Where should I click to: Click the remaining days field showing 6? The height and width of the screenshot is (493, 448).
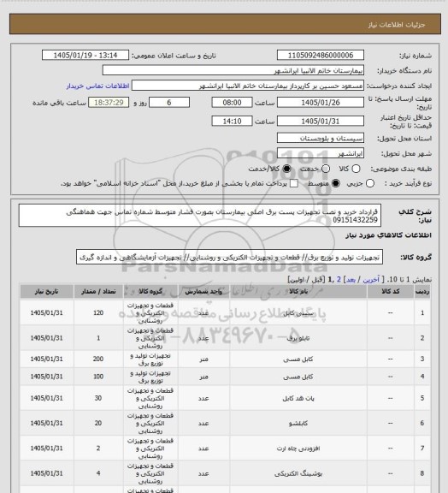(x=169, y=103)
